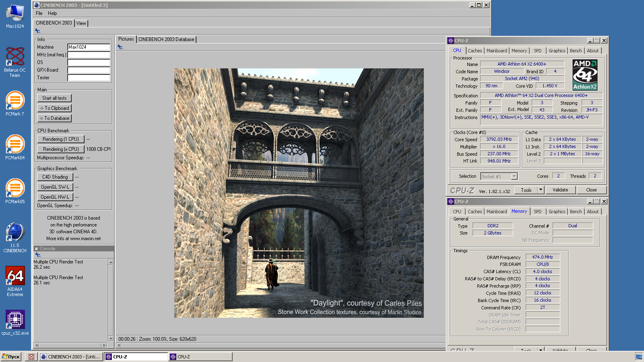Viewport: 644px width, 362px height.
Task: Open the Caches tab in the upper CPU-Z window
Action: coord(475,51)
